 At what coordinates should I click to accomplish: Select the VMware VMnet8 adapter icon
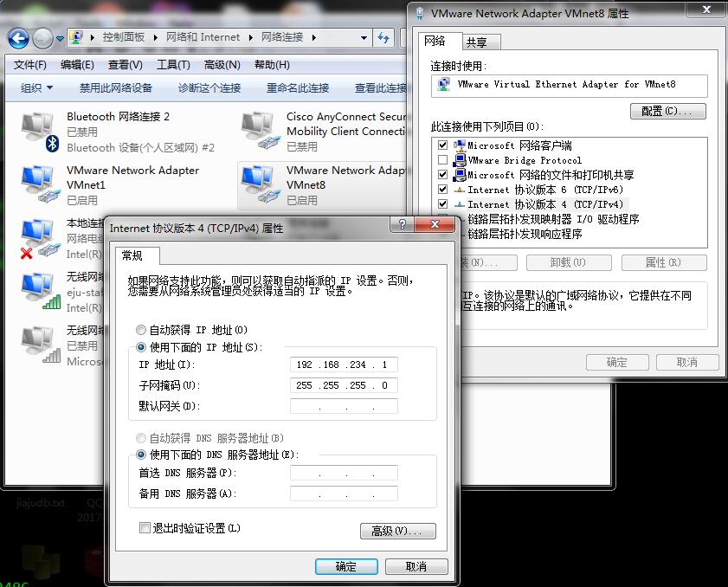pos(260,184)
